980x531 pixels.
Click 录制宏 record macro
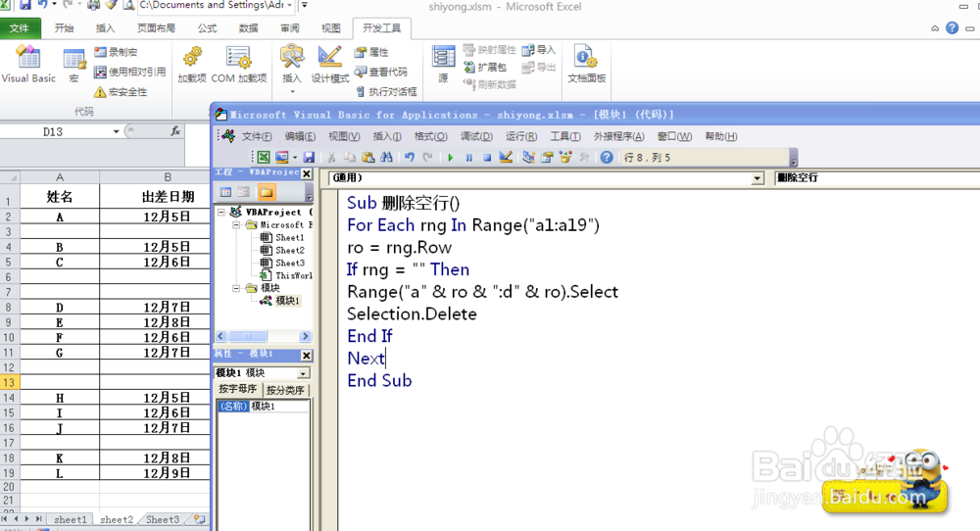(x=116, y=53)
